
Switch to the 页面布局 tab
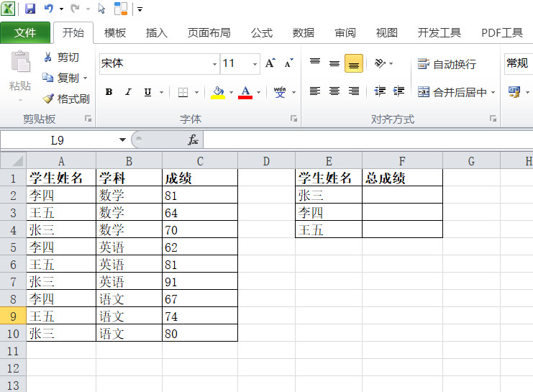[x=209, y=32]
